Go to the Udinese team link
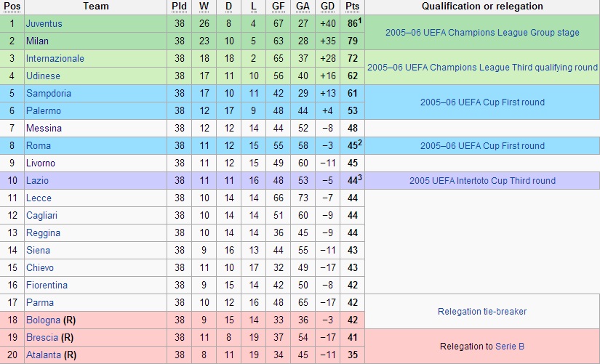This screenshot has width=600, height=364. click(43, 76)
